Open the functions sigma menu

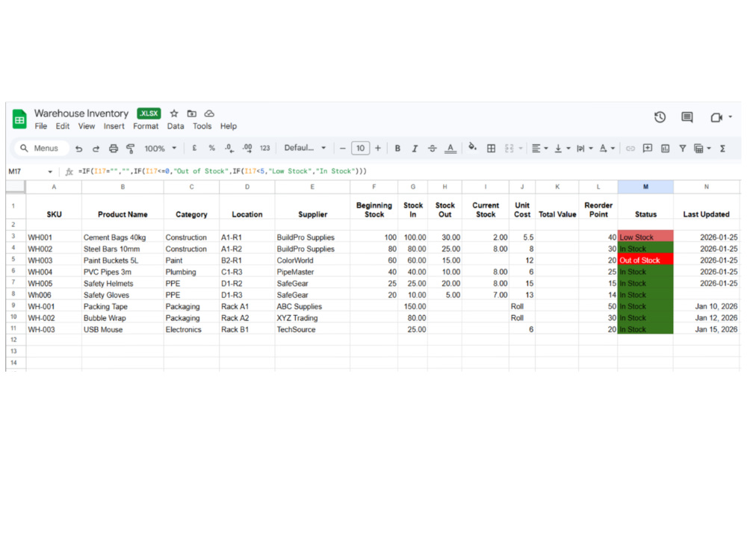click(722, 149)
